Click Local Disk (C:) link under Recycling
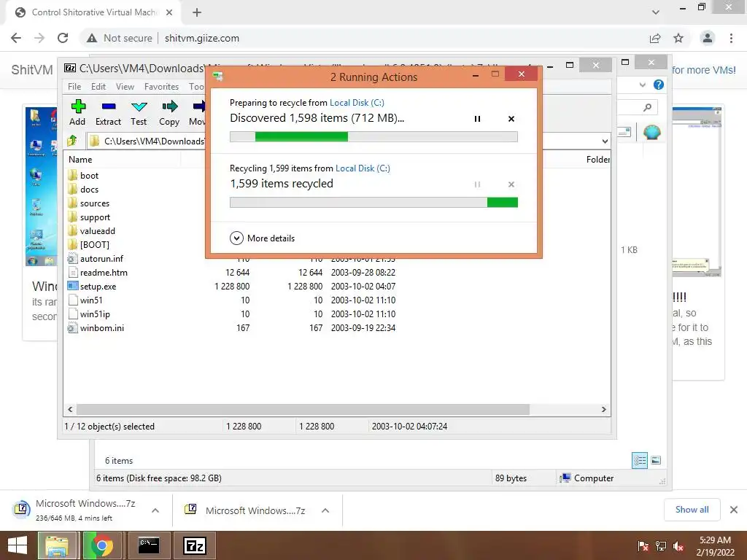The image size is (747, 560). 363,168
